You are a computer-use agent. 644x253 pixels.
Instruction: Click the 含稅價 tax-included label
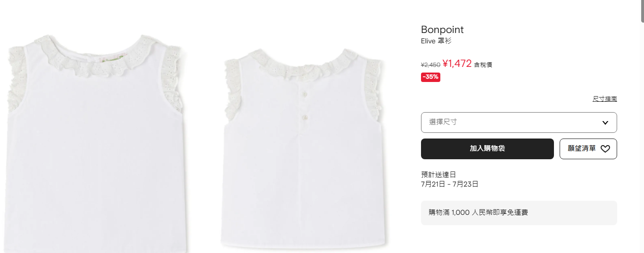coord(483,65)
